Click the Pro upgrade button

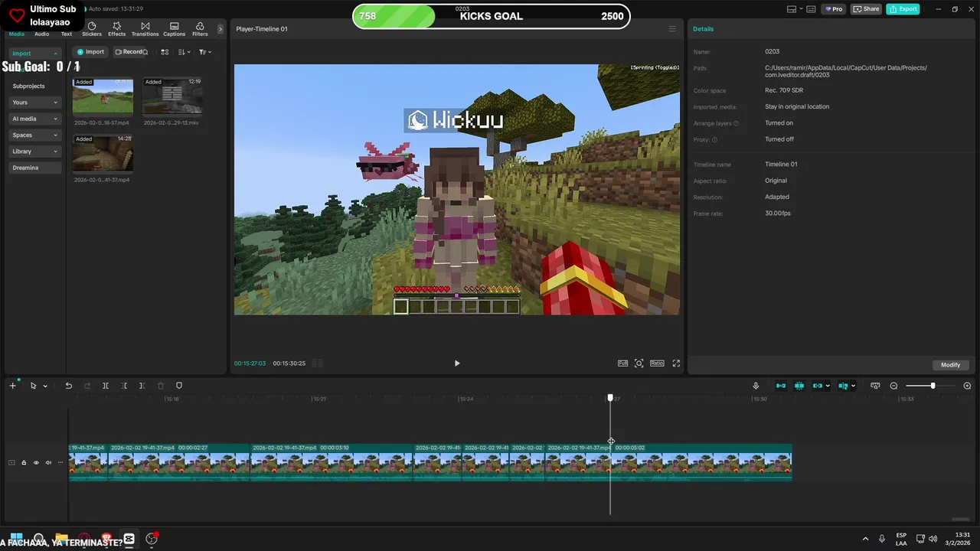[x=833, y=9]
